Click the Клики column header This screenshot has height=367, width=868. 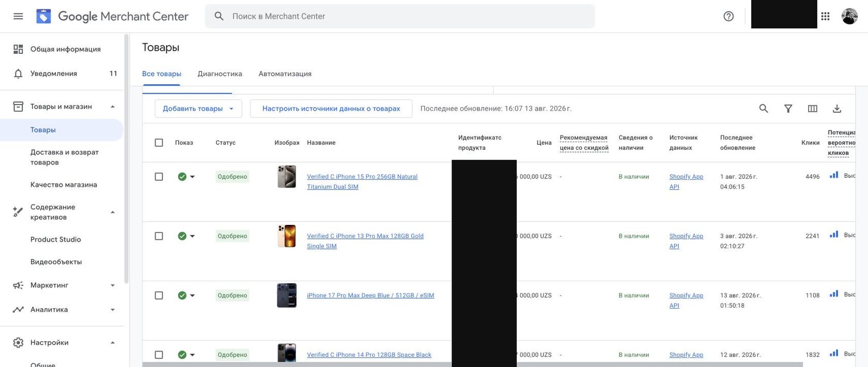[810, 143]
